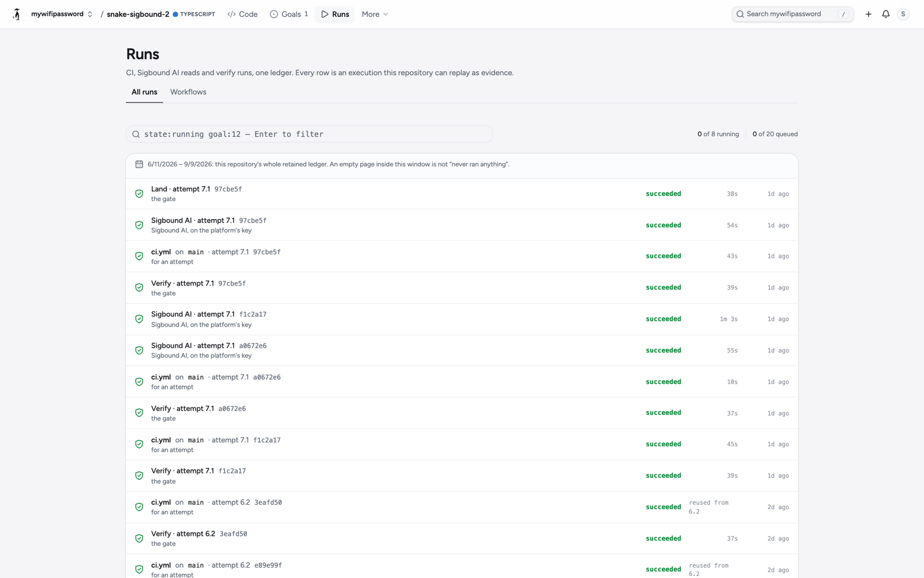Open ci.yml attempt 7.1 97cbe5f run
924x578 pixels.
(462, 256)
